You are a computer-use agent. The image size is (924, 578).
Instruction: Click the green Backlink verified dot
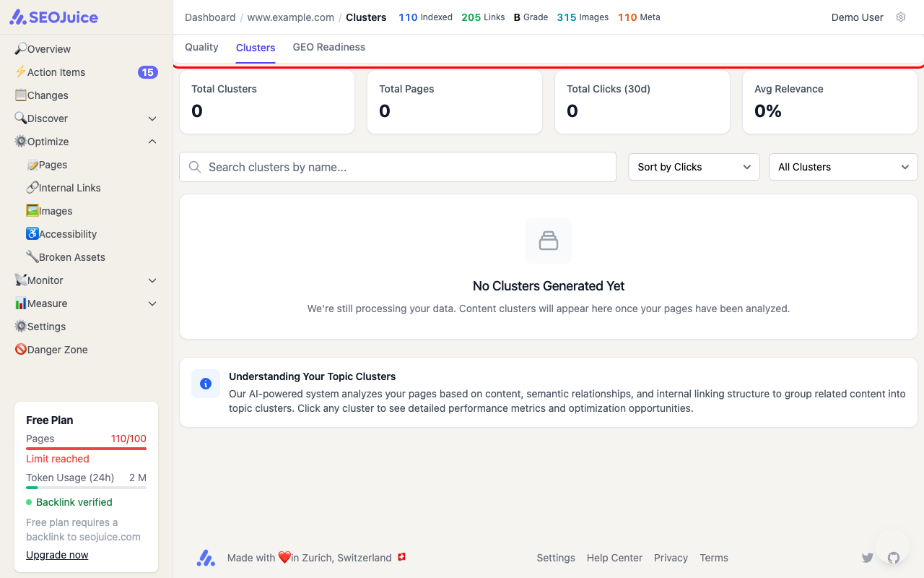point(29,502)
